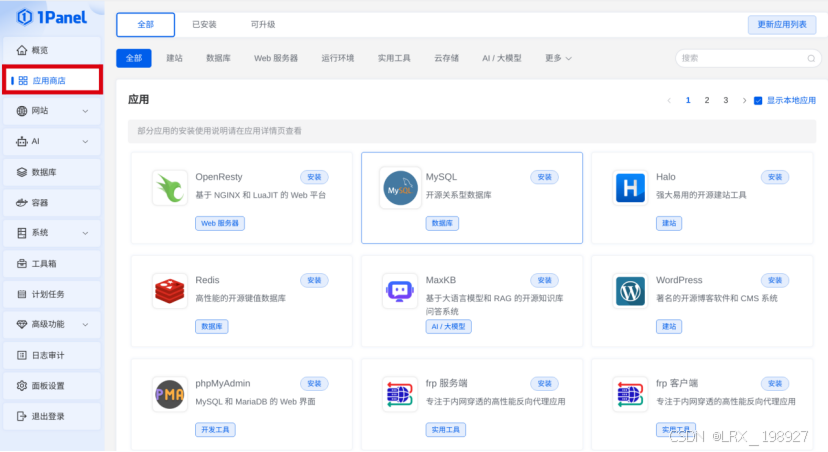828x452 pixels.
Task: Expand the 高级功能 sidebar menu chevron
Action: click(86, 325)
